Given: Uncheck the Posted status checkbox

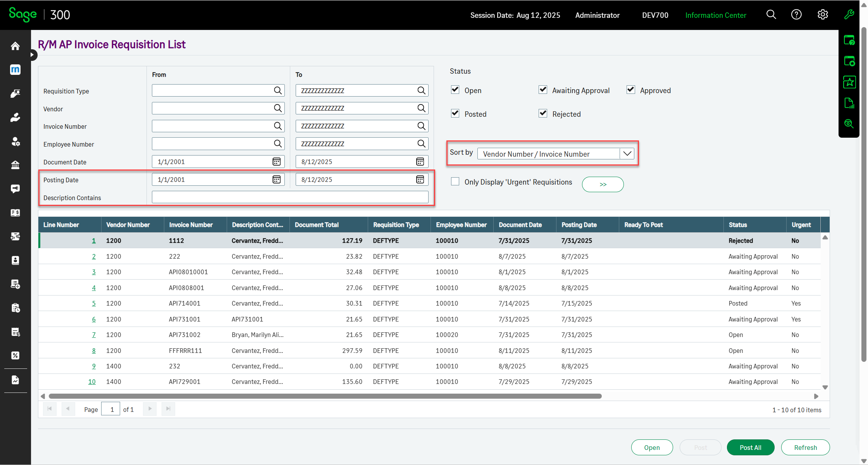Looking at the screenshot, I should point(455,114).
